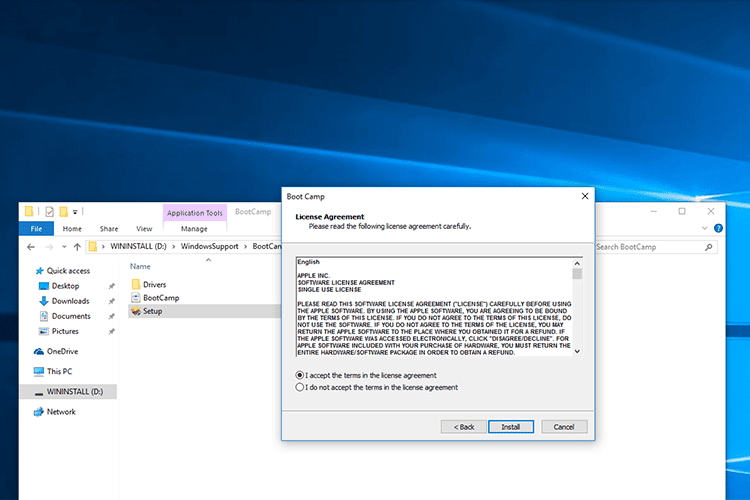Click the Up one level arrow
750x500 pixels.
(77, 247)
